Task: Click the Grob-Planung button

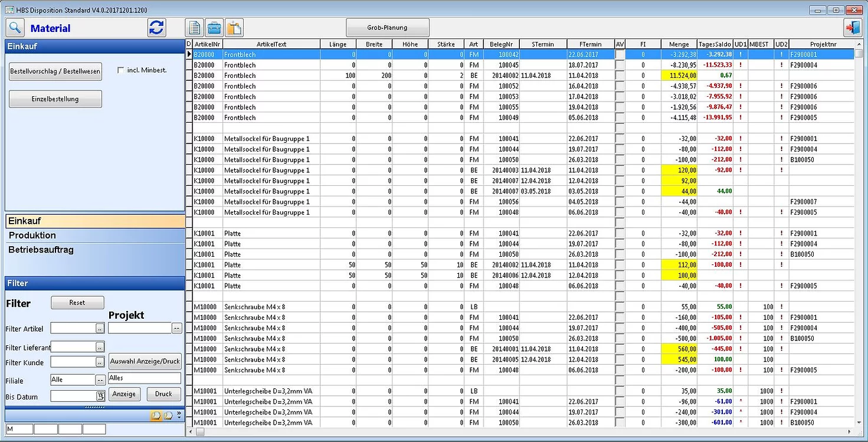Action: [387, 28]
